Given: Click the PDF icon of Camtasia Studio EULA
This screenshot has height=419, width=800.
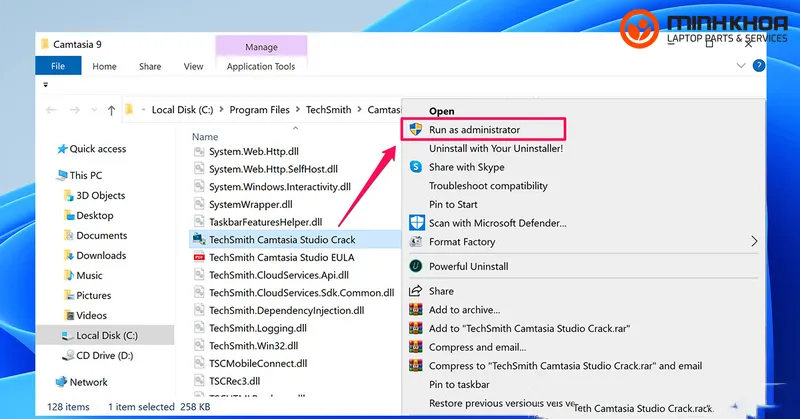Looking at the screenshot, I should pyautogui.click(x=198, y=257).
